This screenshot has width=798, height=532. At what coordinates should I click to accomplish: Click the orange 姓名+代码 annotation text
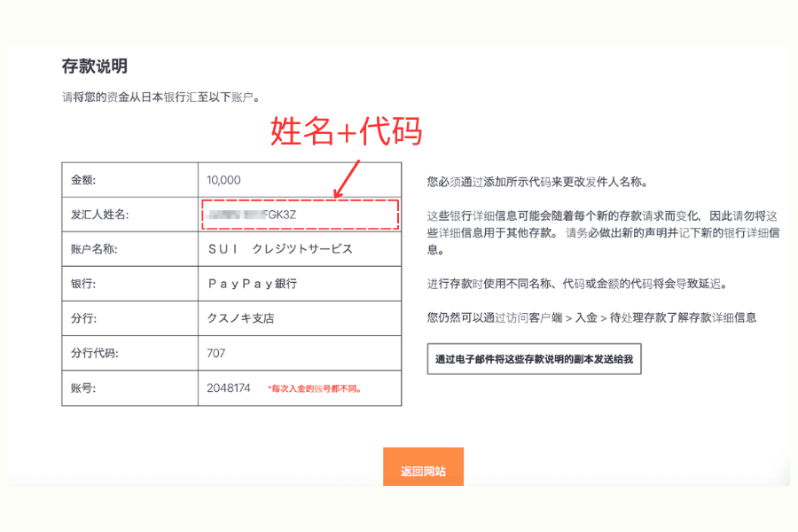tap(347, 131)
